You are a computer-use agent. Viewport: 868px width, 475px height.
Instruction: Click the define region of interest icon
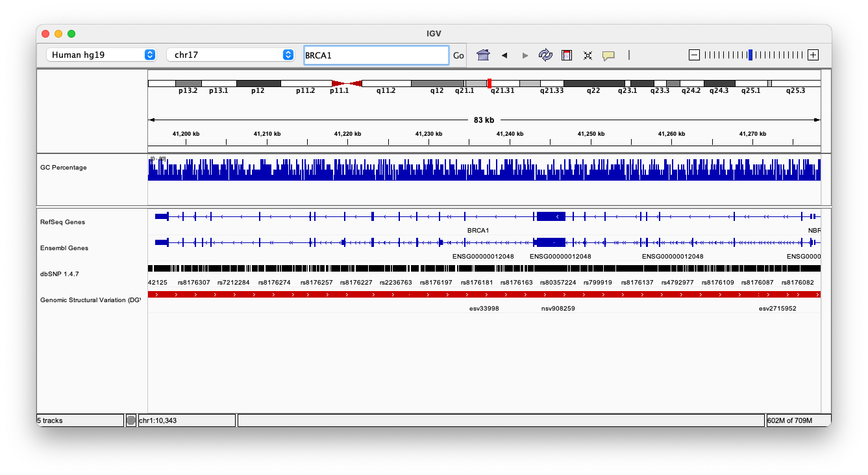(567, 55)
